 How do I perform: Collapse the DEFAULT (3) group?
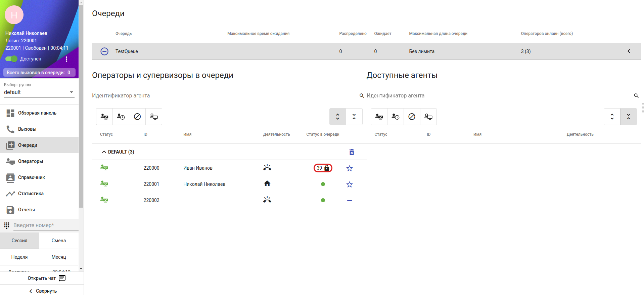[x=104, y=152]
